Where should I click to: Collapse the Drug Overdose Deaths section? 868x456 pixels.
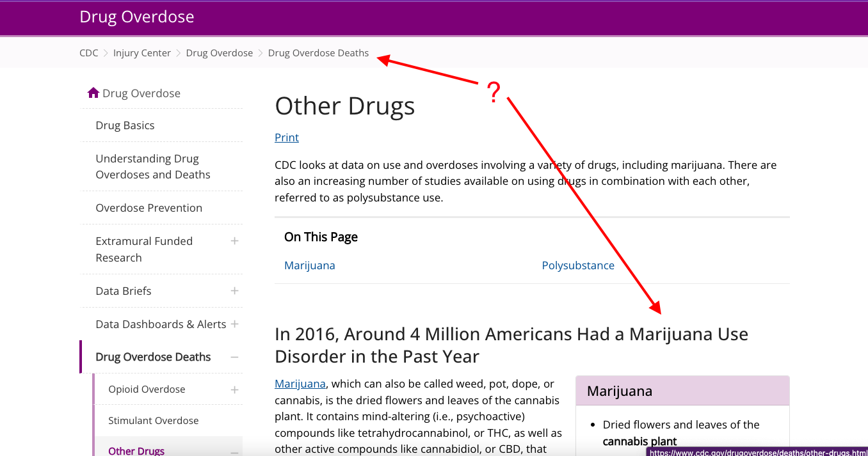pyautogui.click(x=234, y=358)
